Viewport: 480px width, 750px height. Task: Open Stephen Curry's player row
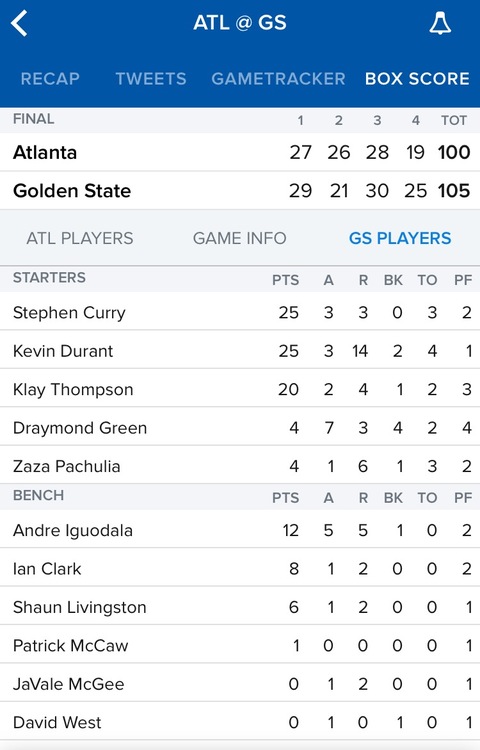(x=240, y=312)
